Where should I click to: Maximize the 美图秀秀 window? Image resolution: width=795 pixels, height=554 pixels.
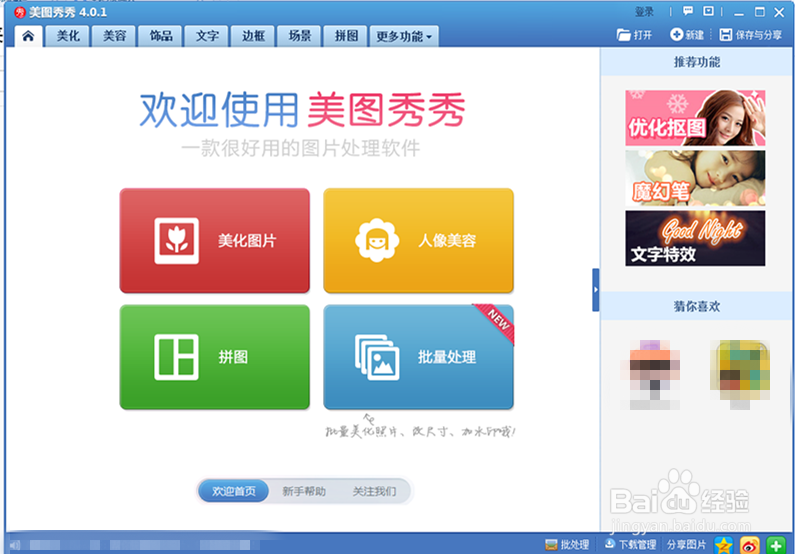click(x=760, y=12)
